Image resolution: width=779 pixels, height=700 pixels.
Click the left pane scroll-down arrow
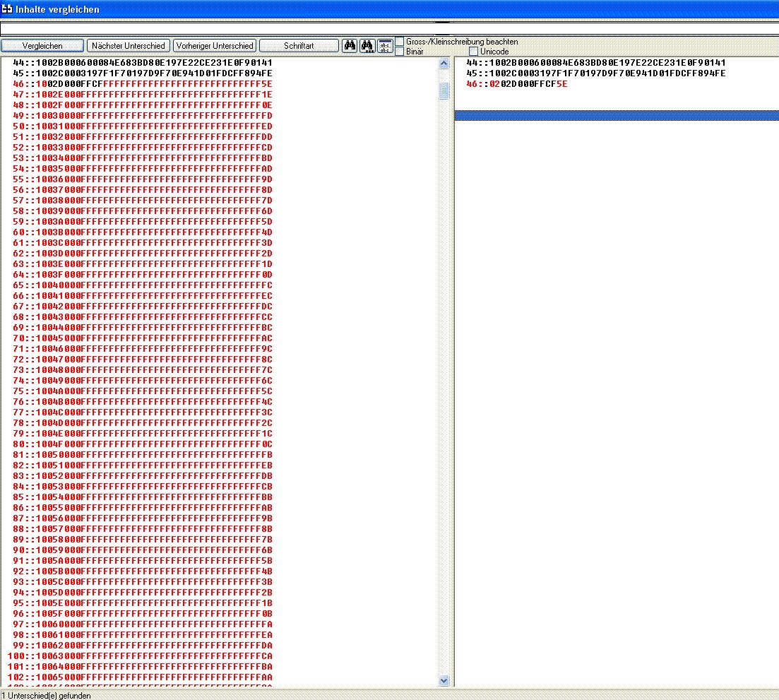pyautogui.click(x=444, y=681)
